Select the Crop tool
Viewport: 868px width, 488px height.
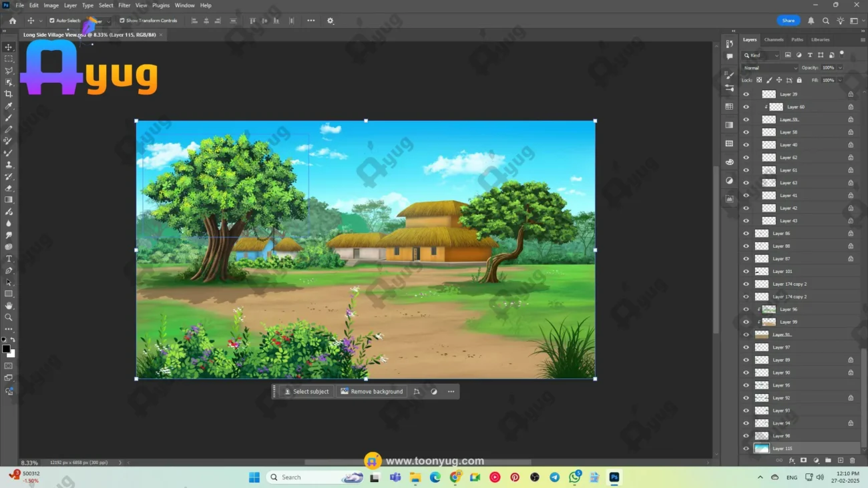tap(9, 94)
